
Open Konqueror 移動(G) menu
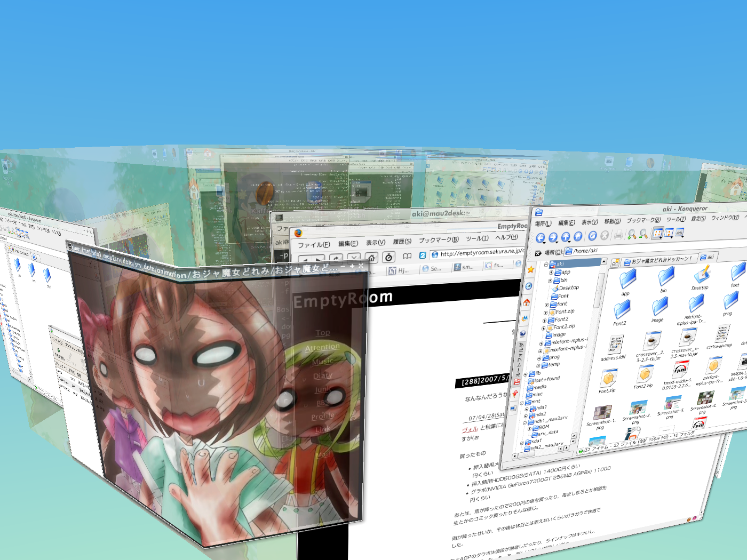[x=612, y=221]
